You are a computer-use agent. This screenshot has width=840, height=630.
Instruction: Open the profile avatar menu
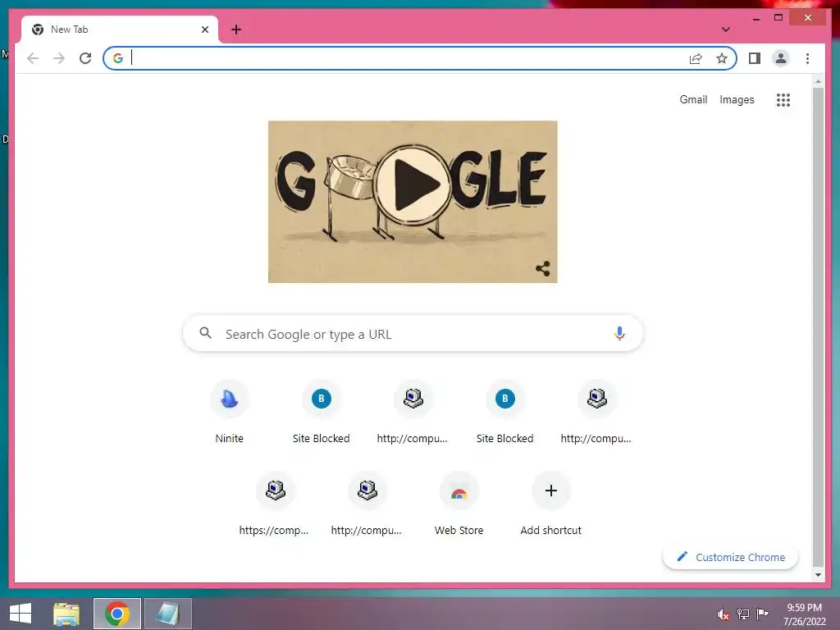(781, 58)
